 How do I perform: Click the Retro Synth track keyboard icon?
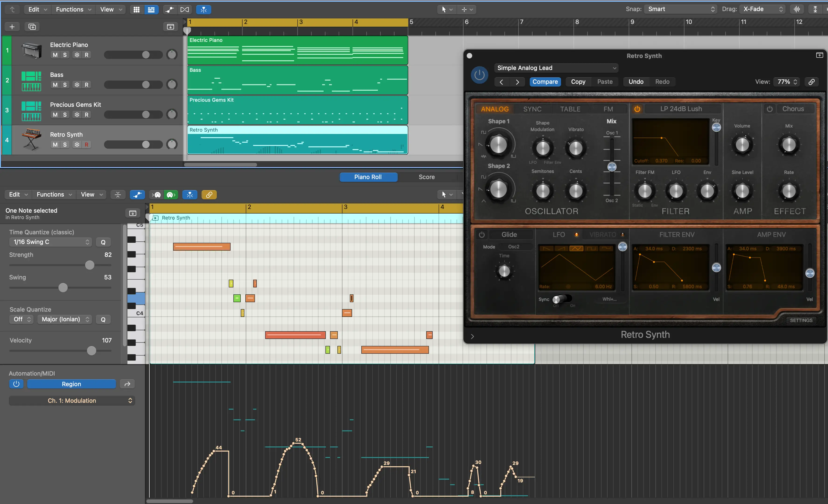pyautogui.click(x=31, y=140)
